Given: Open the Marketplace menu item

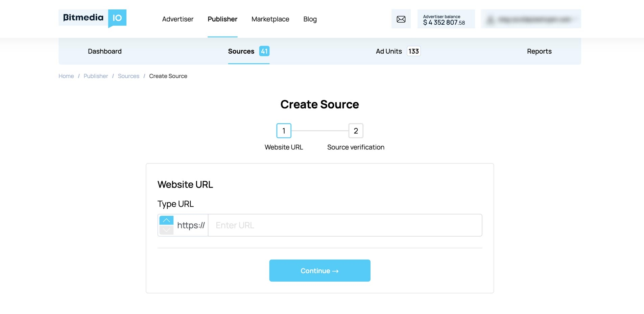Looking at the screenshot, I should pyautogui.click(x=270, y=19).
